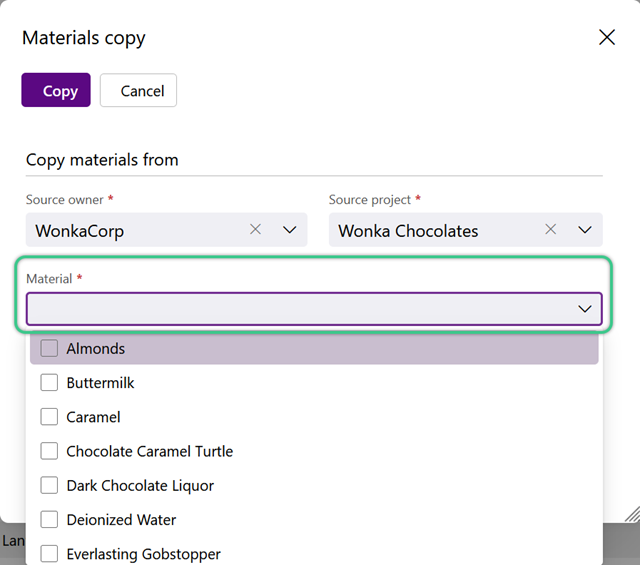Click the Cancel button

(138, 90)
